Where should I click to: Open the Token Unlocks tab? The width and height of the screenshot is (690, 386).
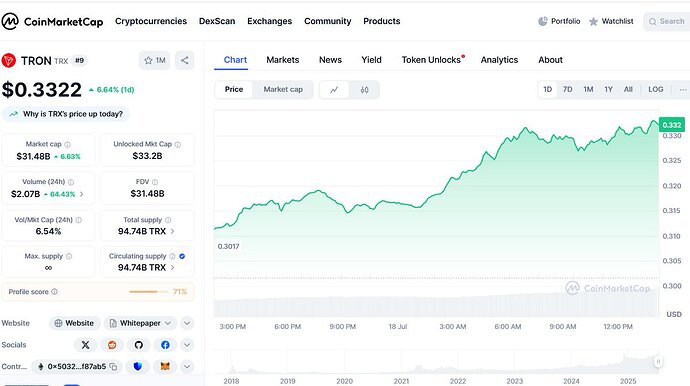(433, 60)
